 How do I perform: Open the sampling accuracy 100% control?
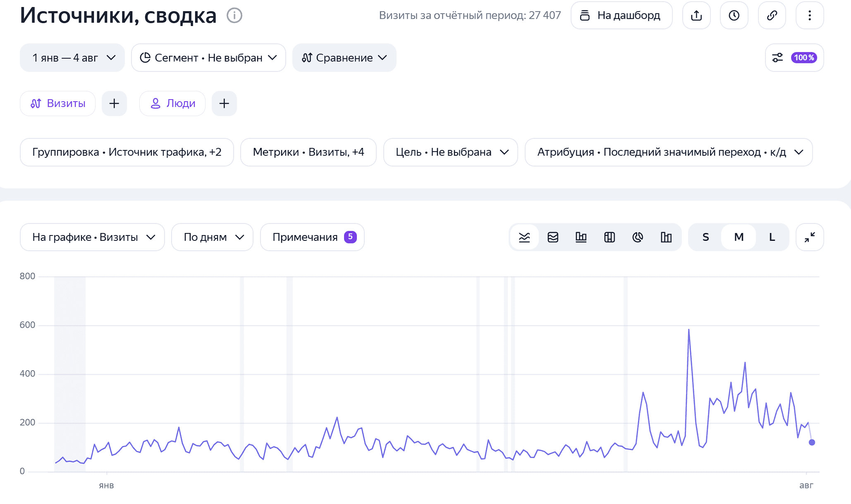click(794, 58)
